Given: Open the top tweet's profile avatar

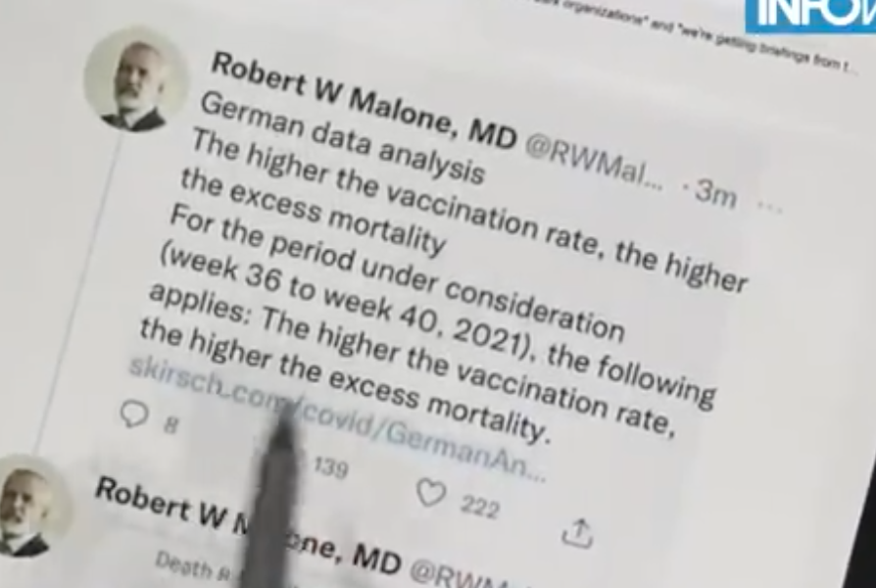Looking at the screenshot, I should coord(134,80).
